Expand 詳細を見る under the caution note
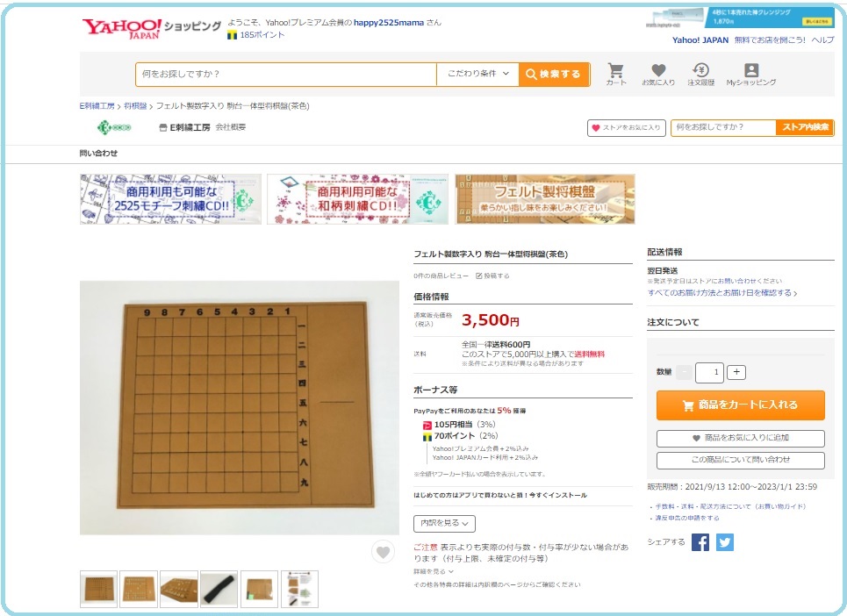This screenshot has width=847, height=616. pos(434,571)
